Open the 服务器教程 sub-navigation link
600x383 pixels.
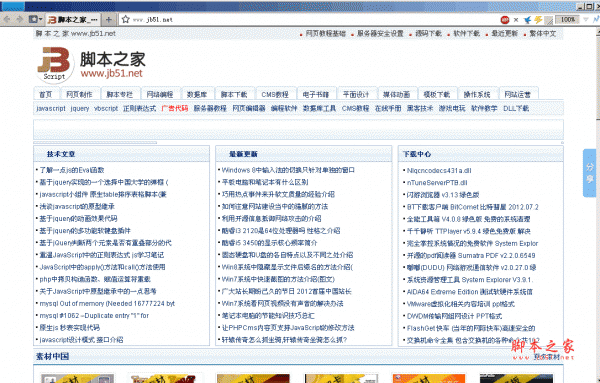point(210,108)
